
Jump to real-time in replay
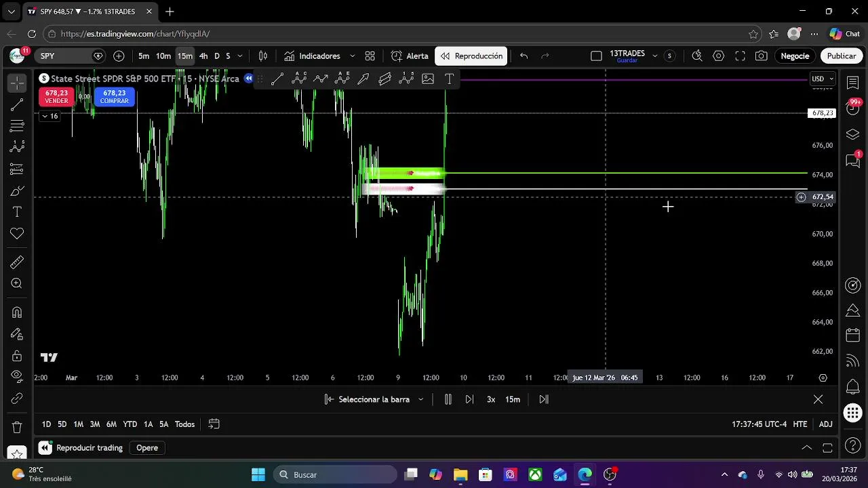tap(544, 399)
